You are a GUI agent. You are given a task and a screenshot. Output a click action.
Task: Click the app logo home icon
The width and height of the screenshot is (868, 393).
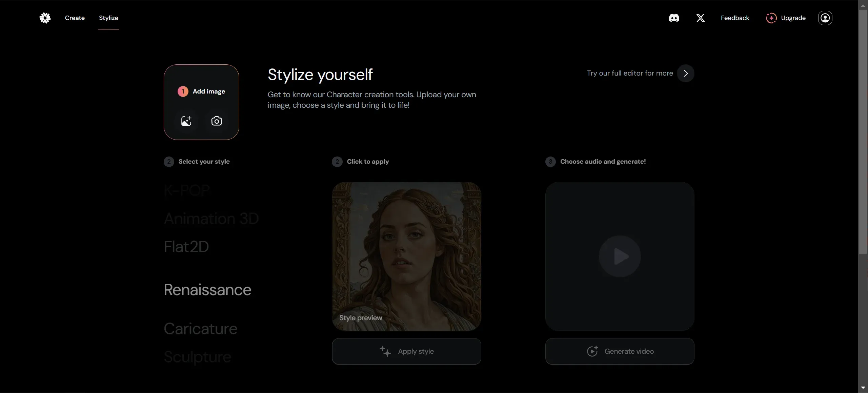coord(45,18)
